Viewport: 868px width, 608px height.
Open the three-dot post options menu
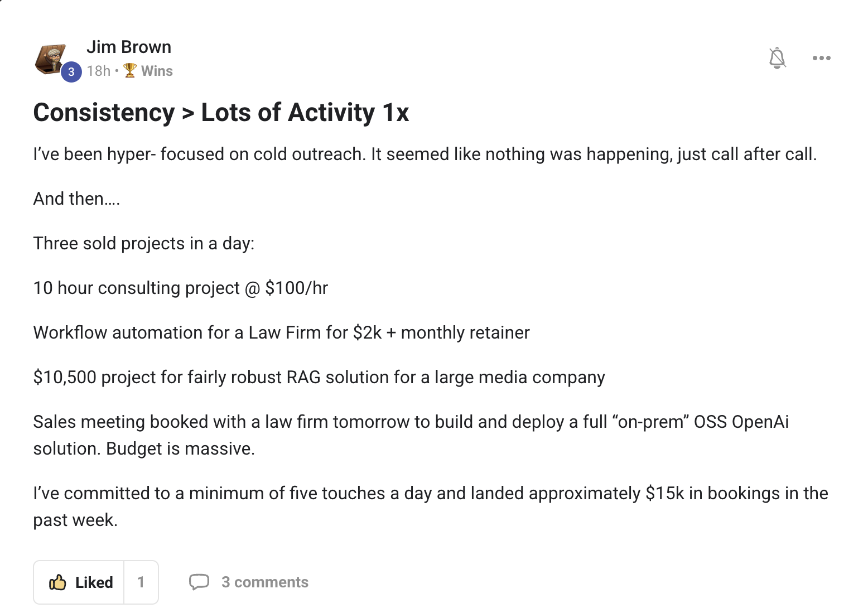coord(822,58)
